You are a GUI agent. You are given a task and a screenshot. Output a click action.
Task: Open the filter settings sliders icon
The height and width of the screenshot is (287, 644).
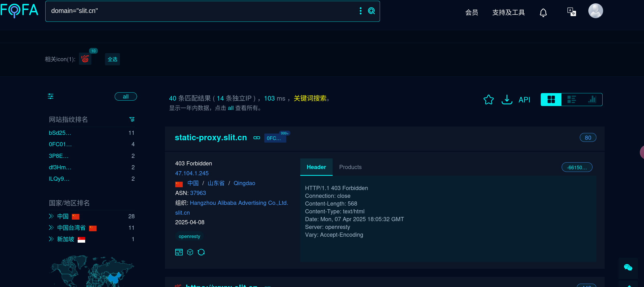click(x=51, y=96)
